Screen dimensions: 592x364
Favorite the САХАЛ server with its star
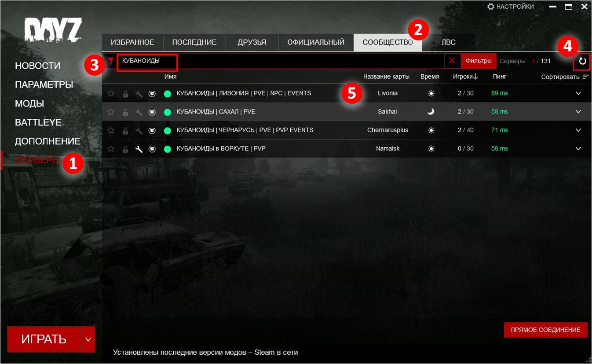(x=111, y=112)
